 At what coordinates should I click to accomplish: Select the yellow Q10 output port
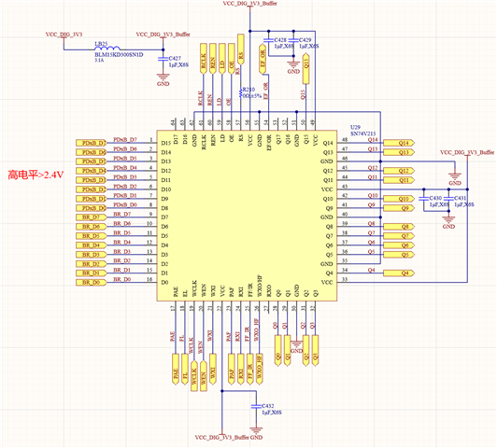(x=399, y=199)
